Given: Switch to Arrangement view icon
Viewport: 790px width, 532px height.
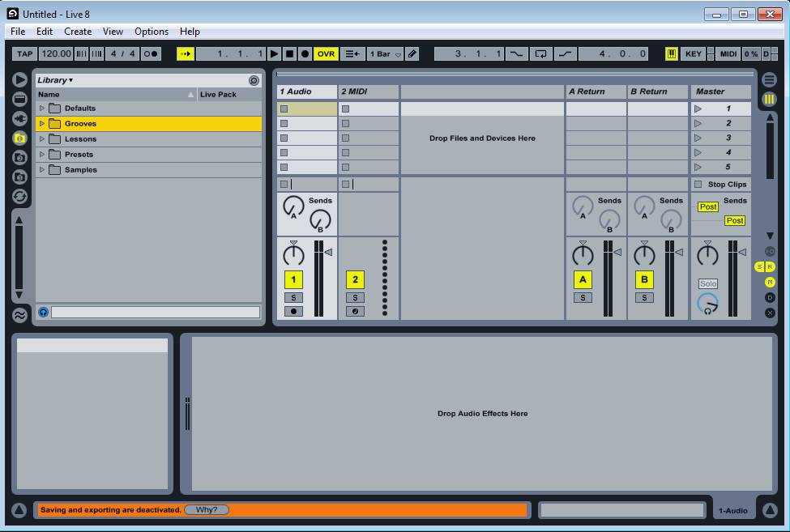Looking at the screenshot, I should tap(769, 79).
